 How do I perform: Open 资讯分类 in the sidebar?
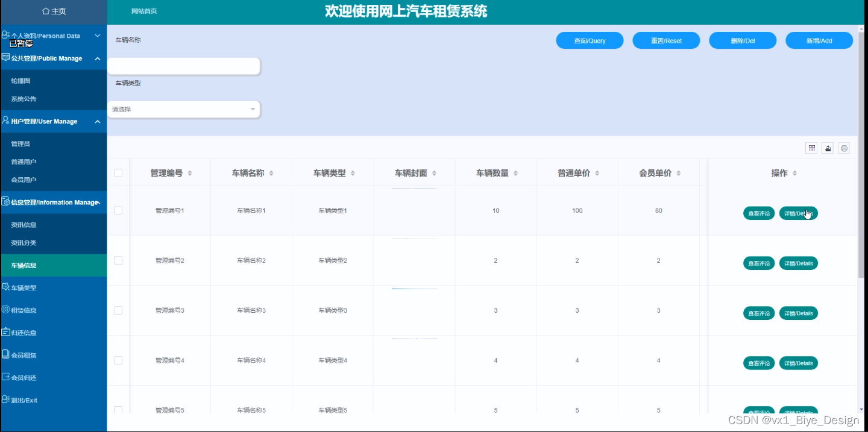tap(24, 243)
